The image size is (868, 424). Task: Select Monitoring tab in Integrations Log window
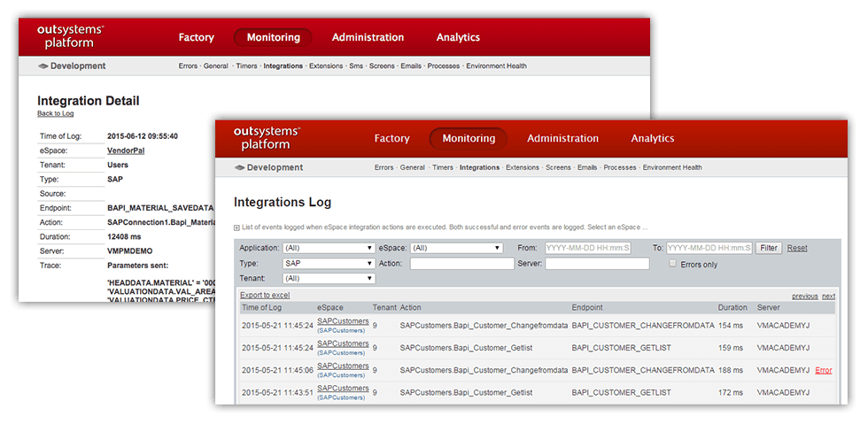469,138
